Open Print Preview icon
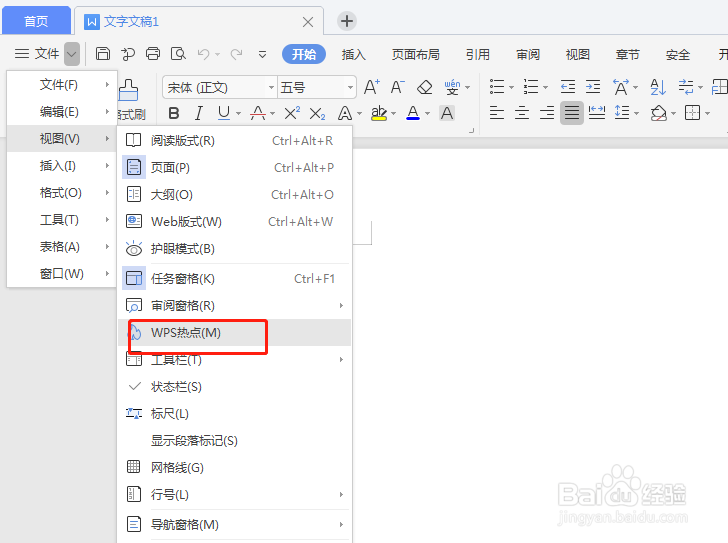 tap(178, 54)
